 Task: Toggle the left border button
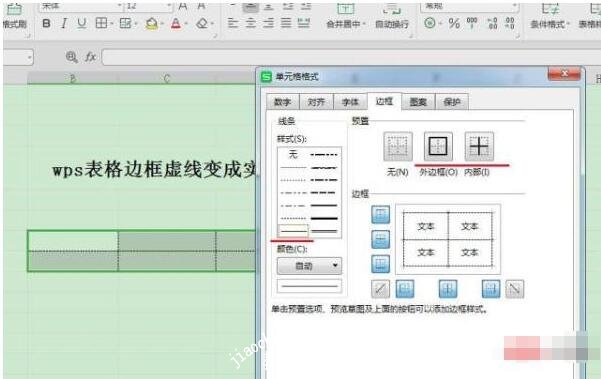[405, 289]
